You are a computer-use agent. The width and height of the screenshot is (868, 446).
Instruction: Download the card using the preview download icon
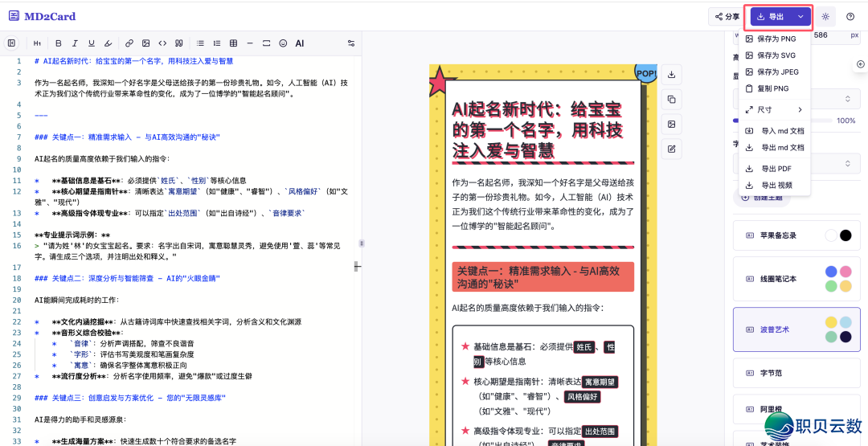coord(671,75)
